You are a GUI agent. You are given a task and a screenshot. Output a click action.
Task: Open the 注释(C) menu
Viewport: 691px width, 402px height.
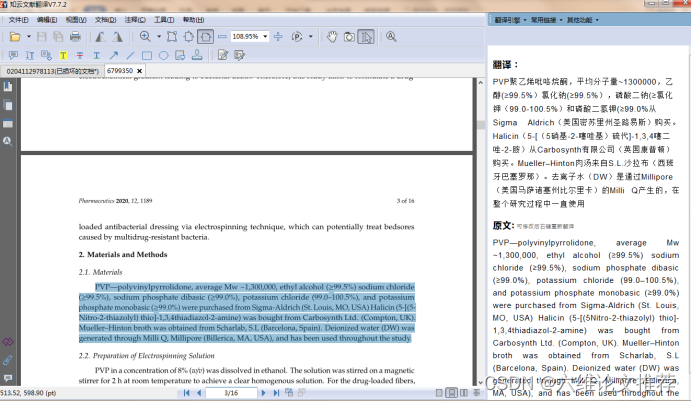(x=135, y=20)
